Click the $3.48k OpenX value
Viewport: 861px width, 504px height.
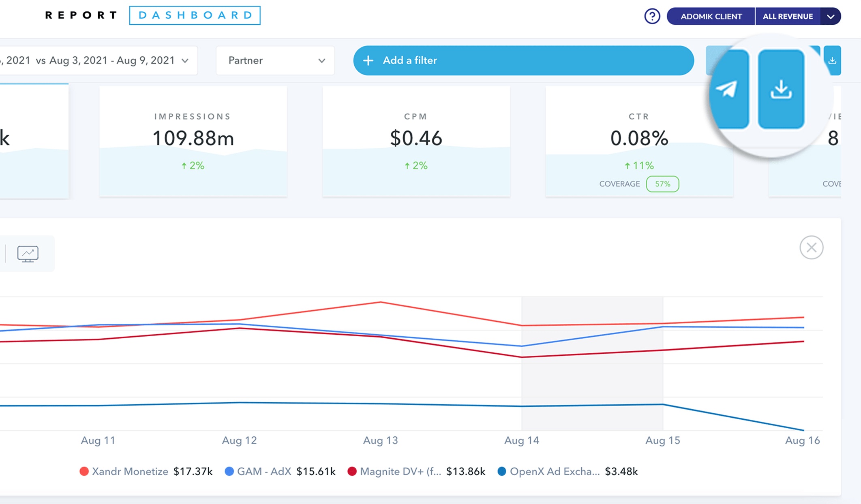click(x=621, y=472)
